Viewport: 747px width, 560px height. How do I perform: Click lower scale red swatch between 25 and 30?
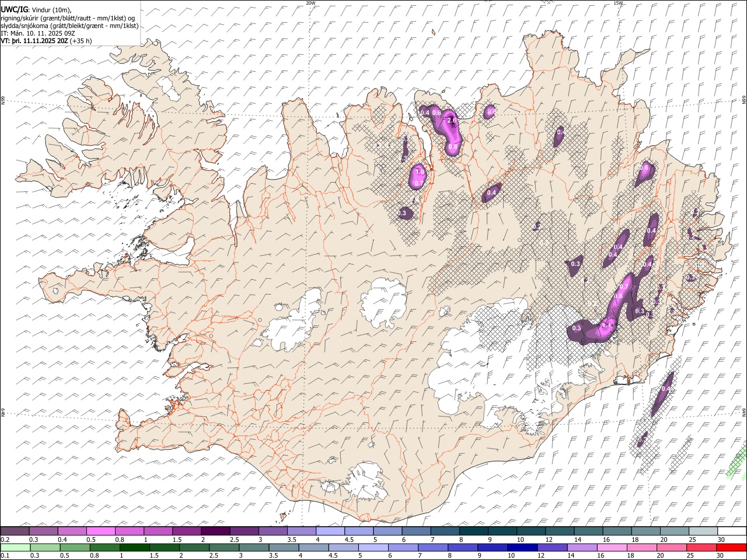700,547
